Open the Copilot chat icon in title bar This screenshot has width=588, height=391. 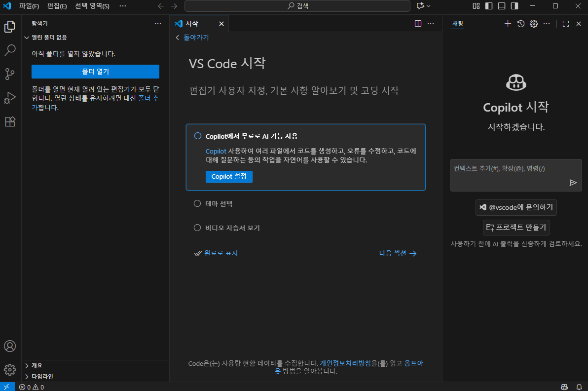tap(420, 6)
